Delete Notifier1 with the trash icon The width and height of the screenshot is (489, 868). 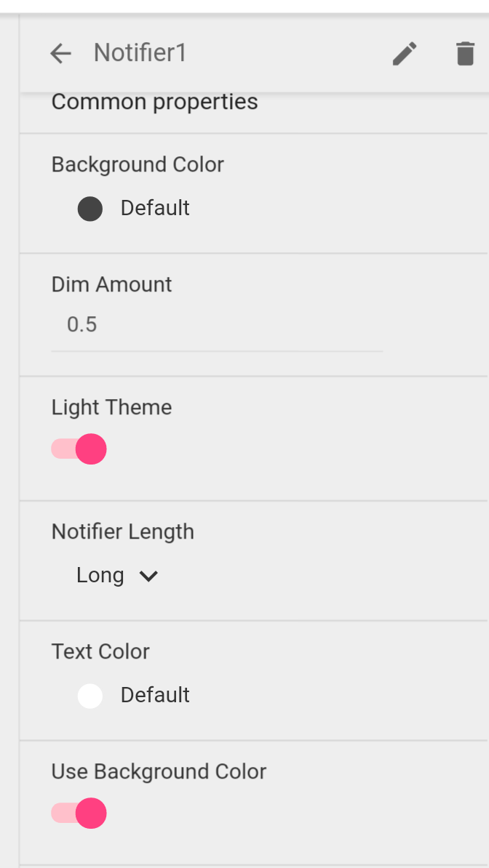pyautogui.click(x=465, y=53)
